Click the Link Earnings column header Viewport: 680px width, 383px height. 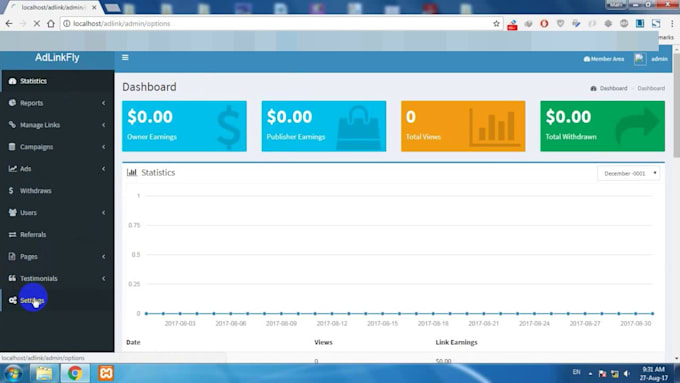tap(456, 342)
